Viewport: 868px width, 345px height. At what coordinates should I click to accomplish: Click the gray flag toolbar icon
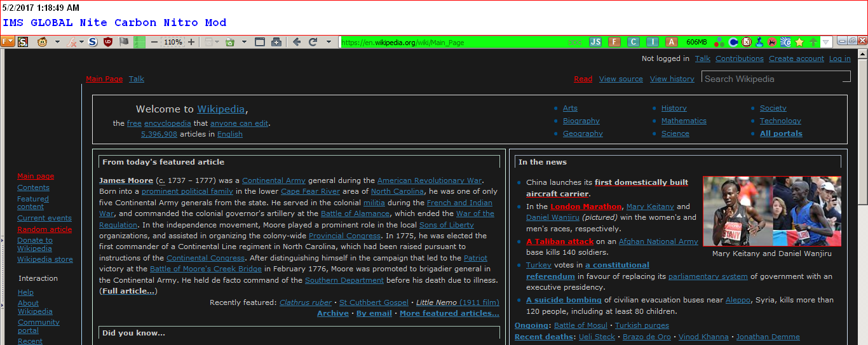click(x=123, y=42)
